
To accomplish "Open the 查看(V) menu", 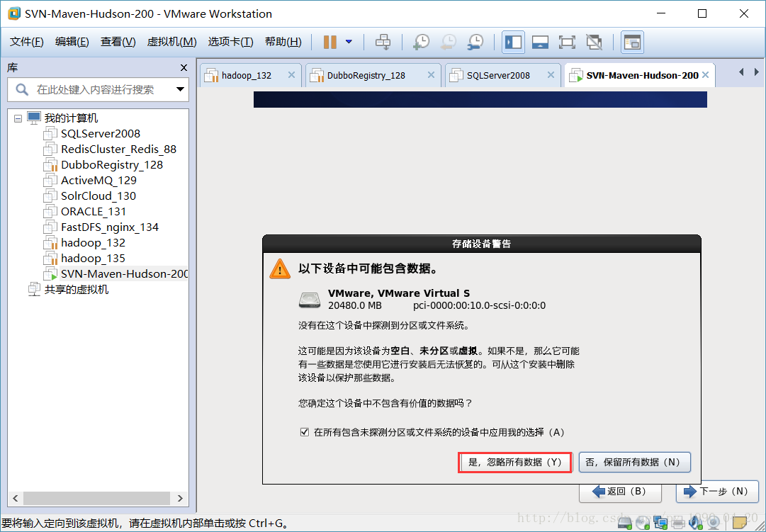I will (118, 42).
